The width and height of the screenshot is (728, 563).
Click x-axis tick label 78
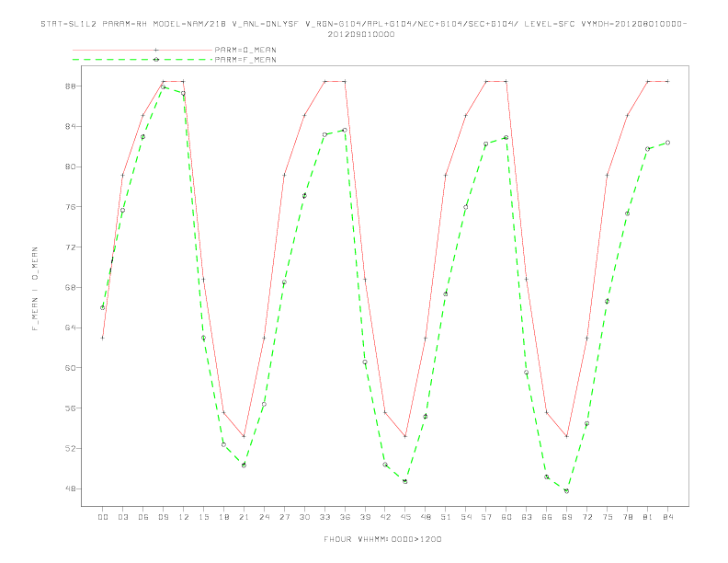click(627, 517)
